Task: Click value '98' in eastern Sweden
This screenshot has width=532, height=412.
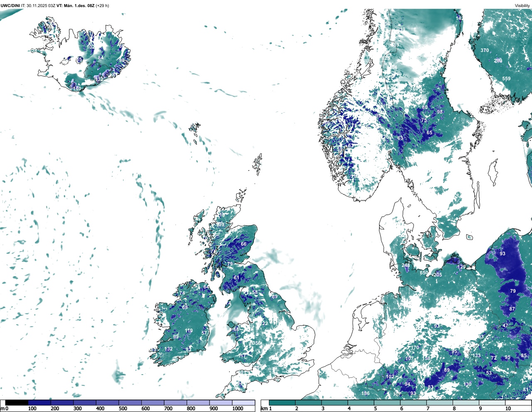Action: click(x=440, y=112)
